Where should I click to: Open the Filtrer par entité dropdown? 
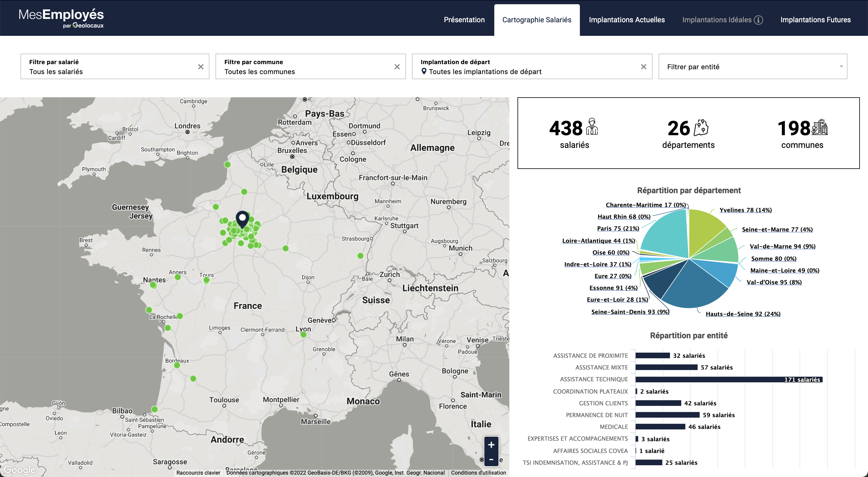point(753,67)
